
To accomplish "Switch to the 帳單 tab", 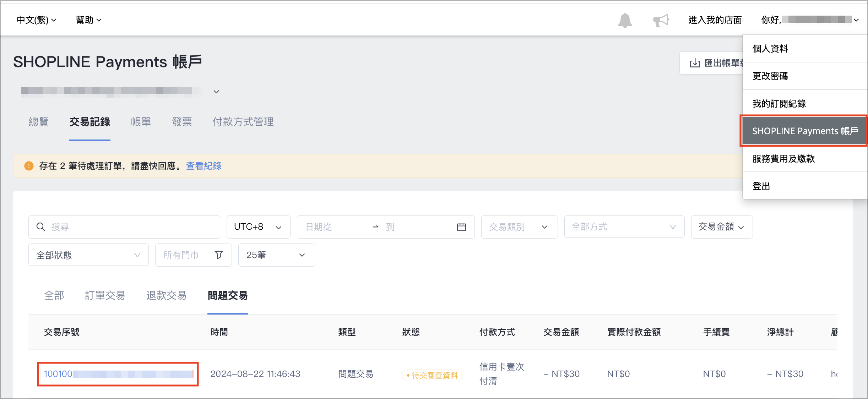I will (141, 122).
